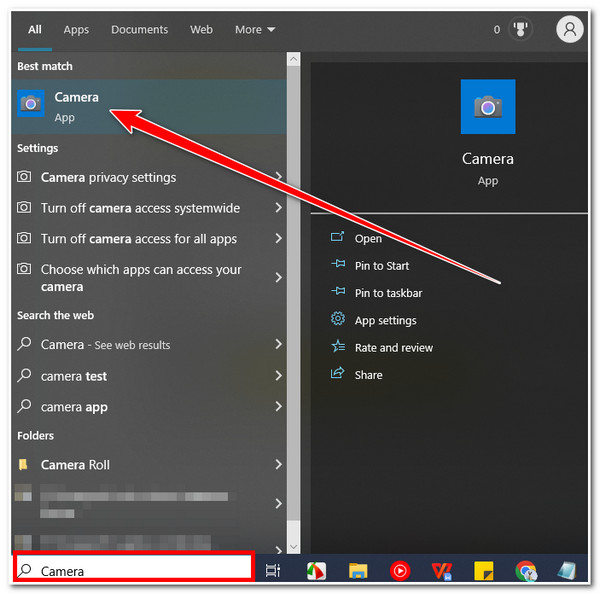Switch to the All tab
Viewport: 600px width, 594px height.
[x=35, y=29]
